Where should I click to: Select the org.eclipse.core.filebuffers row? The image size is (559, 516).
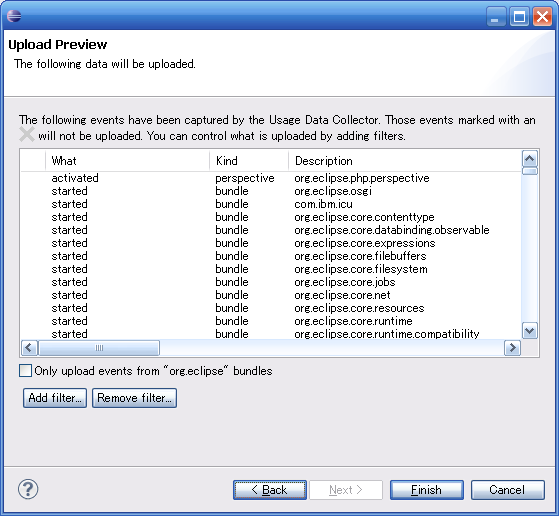click(271, 256)
